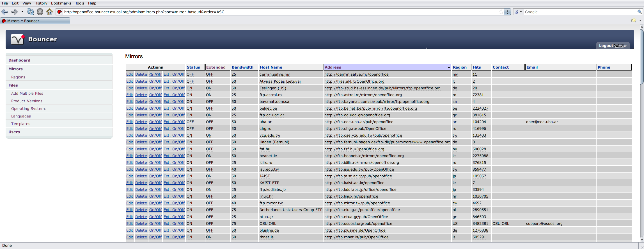This screenshot has width=644, height=249.
Task: Open the File menu
Action: [5, 3]
